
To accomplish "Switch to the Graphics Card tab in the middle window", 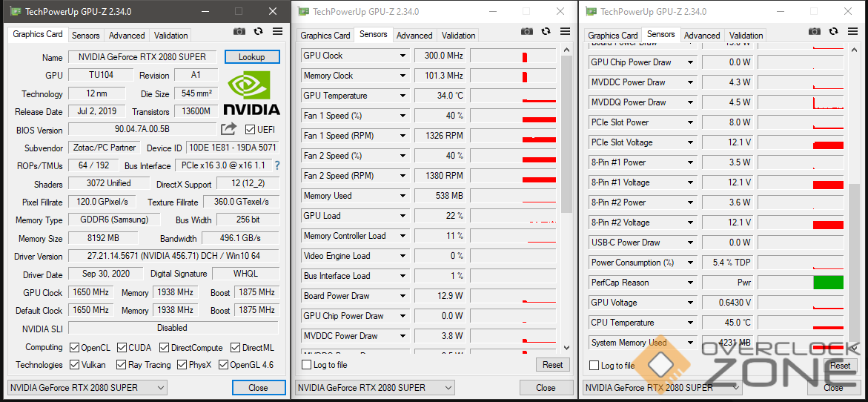I will click(x=325, y=36).
